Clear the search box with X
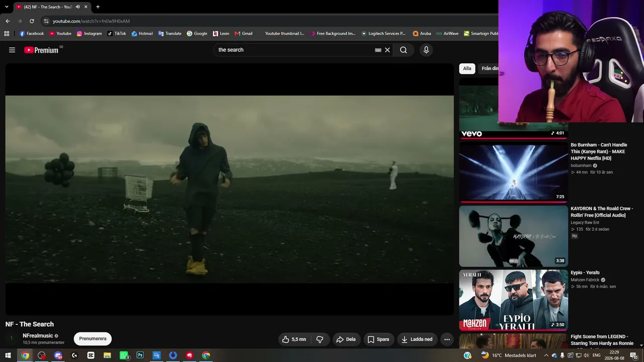The height and width of the screenshot is (362, 644). tap(387, 50)
